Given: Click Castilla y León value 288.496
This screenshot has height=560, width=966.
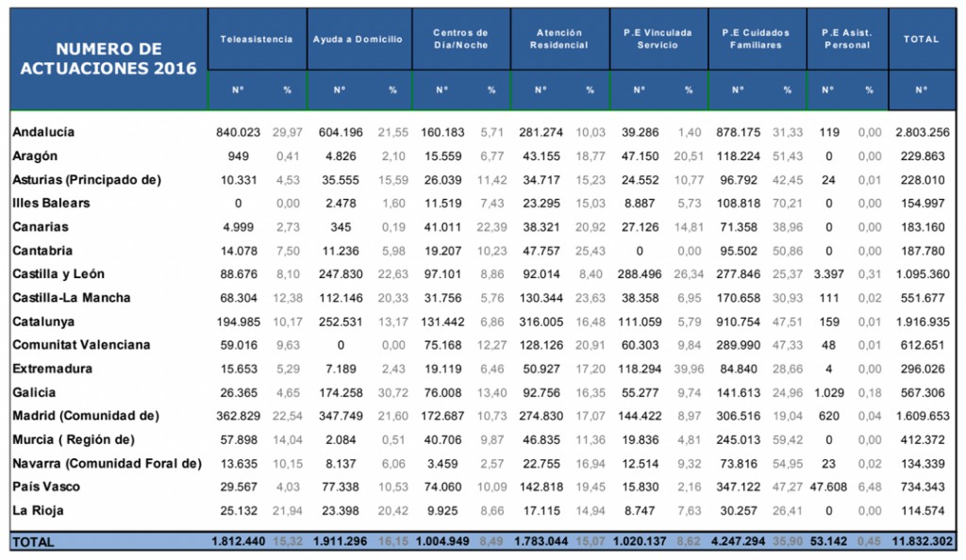Looking at the screenshot, I should [641, 274].
